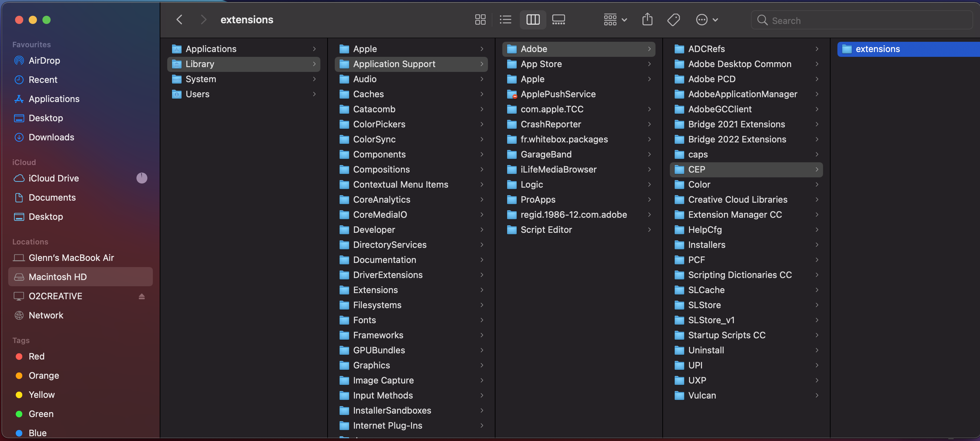
Task: Open the action ellipsis menu
Action: coord(706,20)
